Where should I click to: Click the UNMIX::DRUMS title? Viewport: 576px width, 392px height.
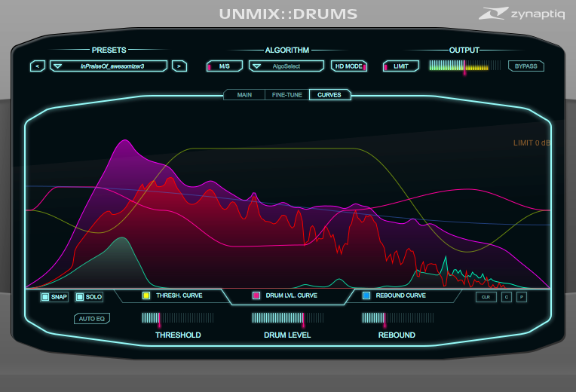tap(288, 14)
